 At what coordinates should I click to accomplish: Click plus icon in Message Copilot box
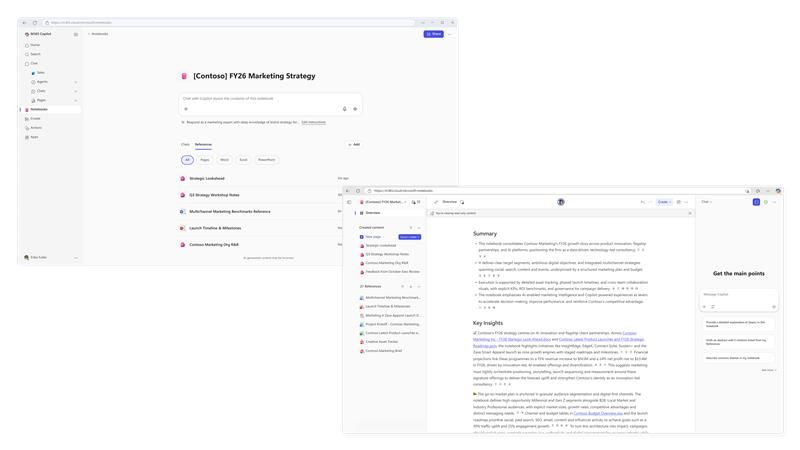(705, 307)
